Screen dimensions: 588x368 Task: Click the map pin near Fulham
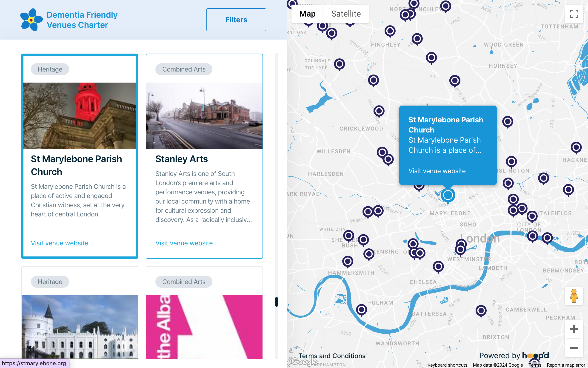[x=361, y=310]
